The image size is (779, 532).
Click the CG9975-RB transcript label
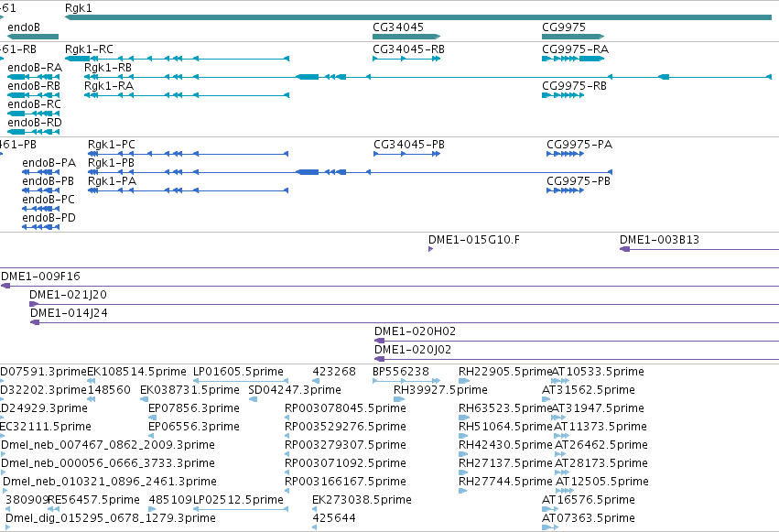[574, 86]
